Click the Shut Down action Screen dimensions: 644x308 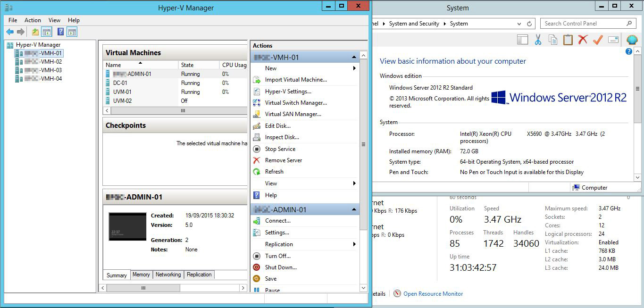pos(280,267)
